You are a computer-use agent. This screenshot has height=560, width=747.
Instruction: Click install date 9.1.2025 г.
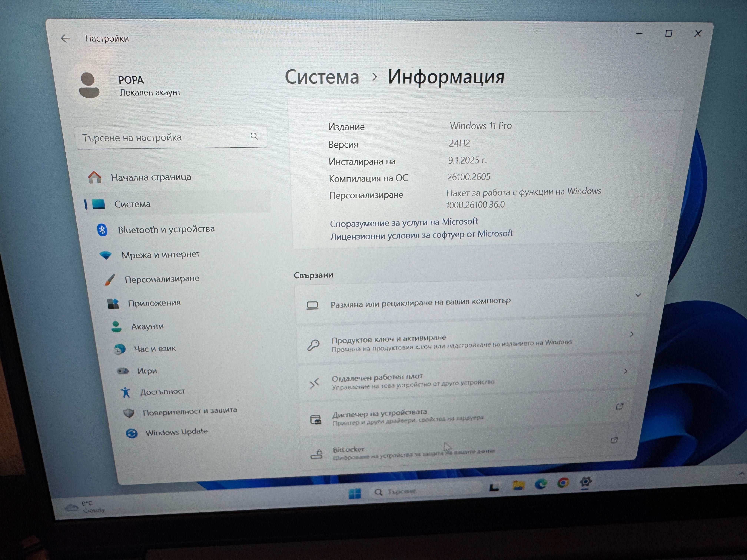pos(467,160)
